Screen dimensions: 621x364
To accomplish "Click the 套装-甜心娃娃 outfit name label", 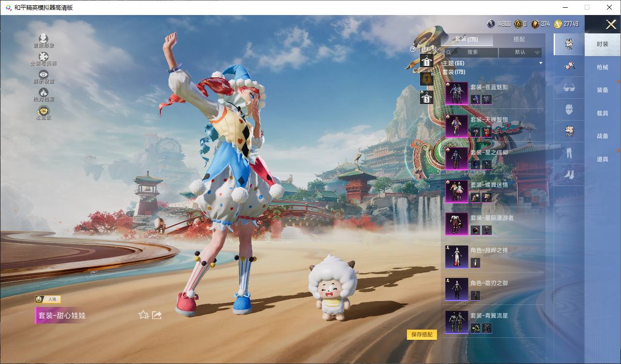I will 62,316.
